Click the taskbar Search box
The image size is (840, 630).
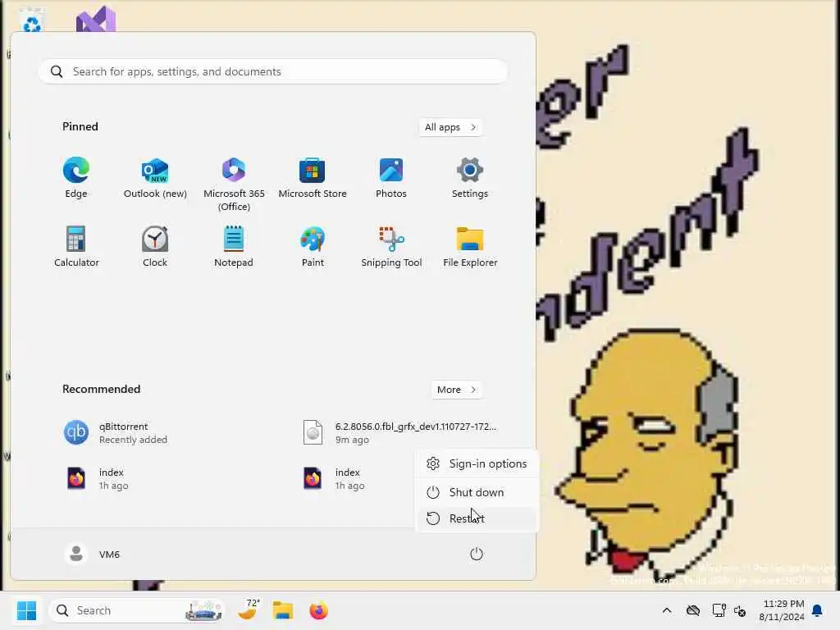(137, 610)
